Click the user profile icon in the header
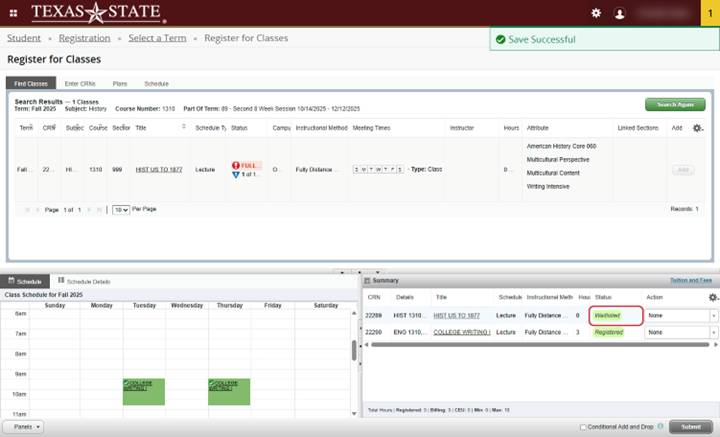The width and height of the screenshot is (720, 437). click(620, 13)
